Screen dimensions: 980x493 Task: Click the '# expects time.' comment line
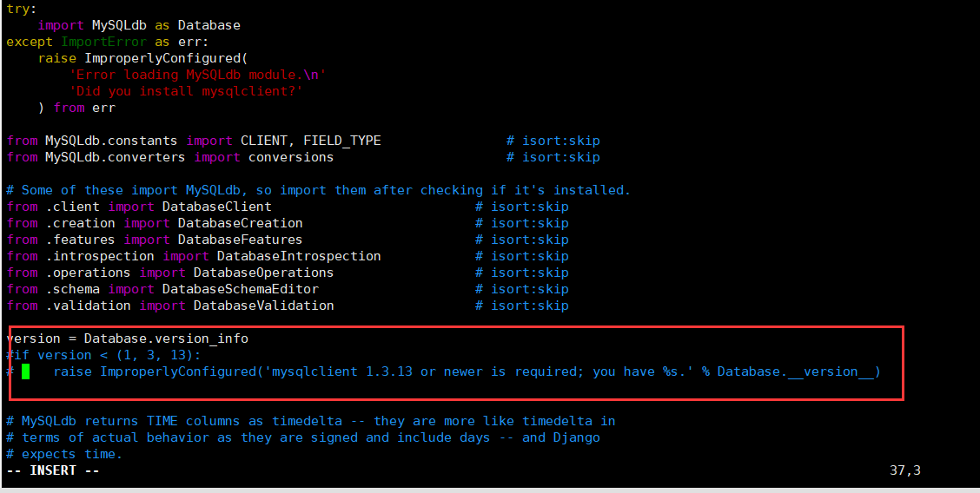(64, 454)
